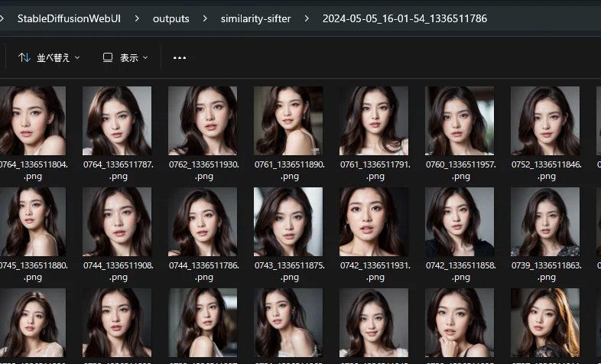Image resolution: width=601 pixels, height=364 pixels.
Task: Select thumbnail of 0762_1336511930.png
Action: (x=203, y=121)
